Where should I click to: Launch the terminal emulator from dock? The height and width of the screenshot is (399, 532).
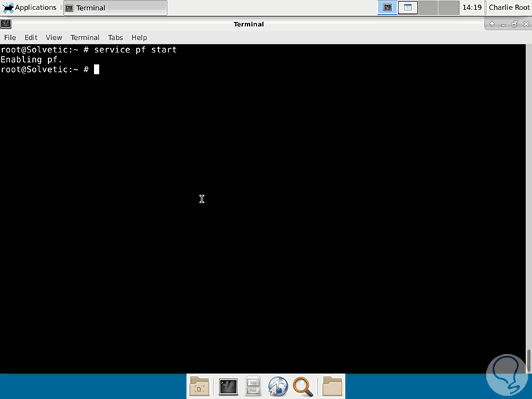coord(228,387)
